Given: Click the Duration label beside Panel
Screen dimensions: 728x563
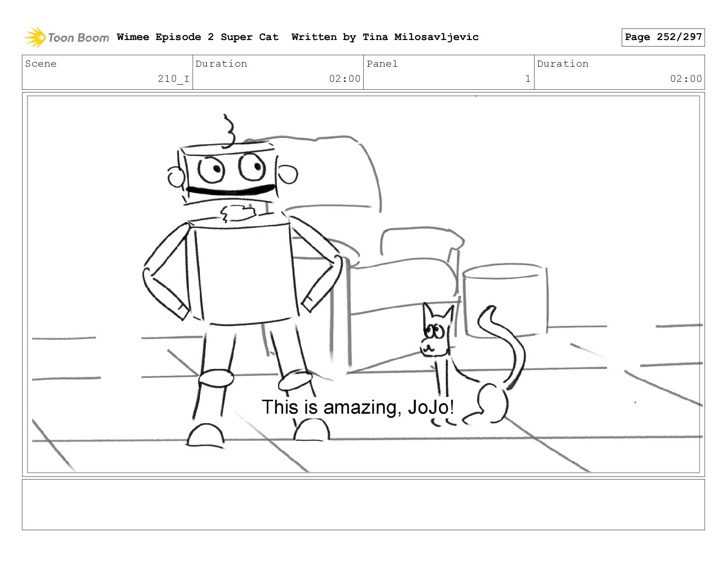Looking at the screenshot, I should click(x=563, y=63).
